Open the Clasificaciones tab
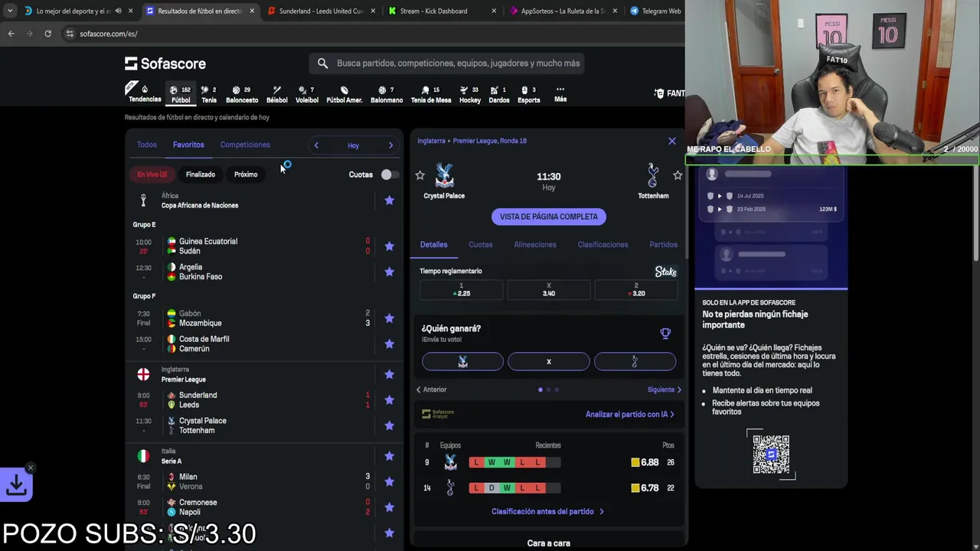The width and height of the screenshot is (980, 551). (603, 245)
